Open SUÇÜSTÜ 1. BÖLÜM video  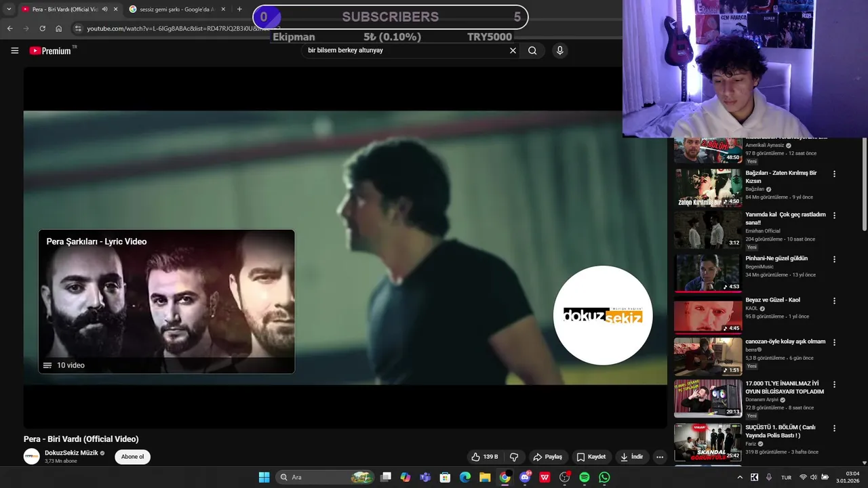pos(781,431)
